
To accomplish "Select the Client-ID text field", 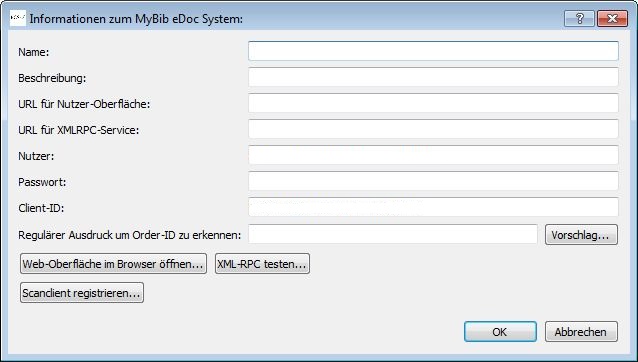I will pos(433,207).
